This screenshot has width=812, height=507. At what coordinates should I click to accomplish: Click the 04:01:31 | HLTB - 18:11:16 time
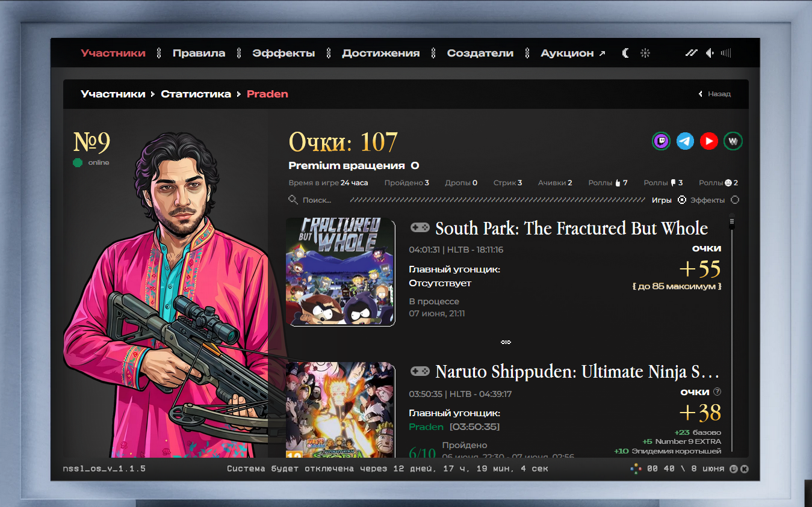(456, 250)
